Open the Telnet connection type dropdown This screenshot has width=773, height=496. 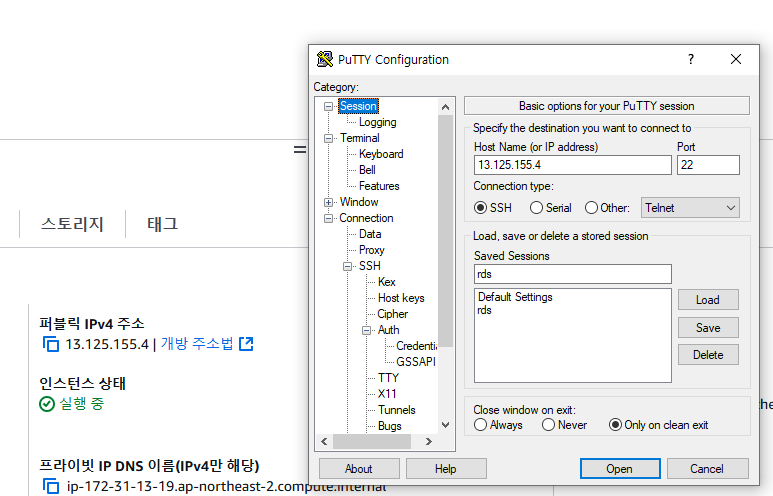(690, 208)
